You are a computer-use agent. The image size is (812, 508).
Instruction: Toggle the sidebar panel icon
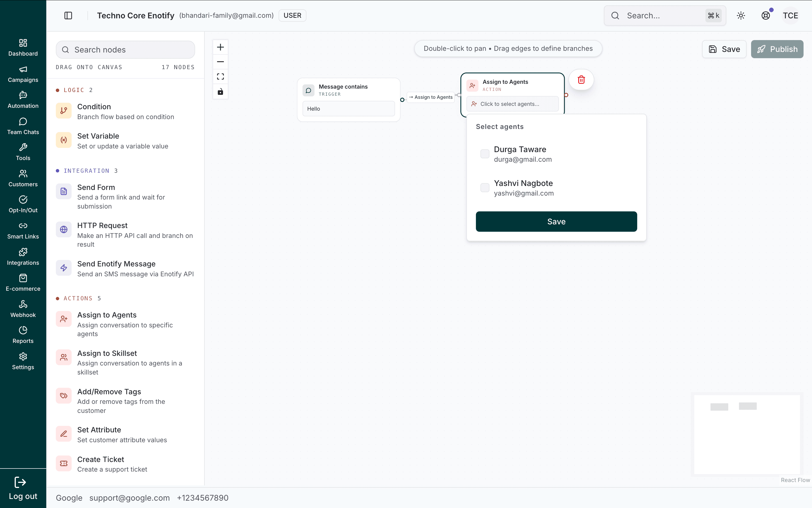pyautogui.click(x=68, y=16)
